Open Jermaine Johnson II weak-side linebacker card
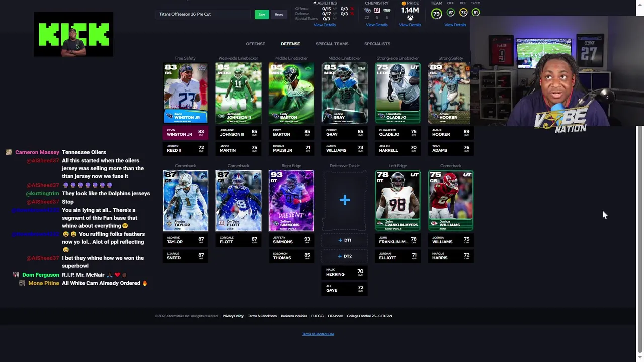Screen dimensions: 644x362 (x=238, y=93)
